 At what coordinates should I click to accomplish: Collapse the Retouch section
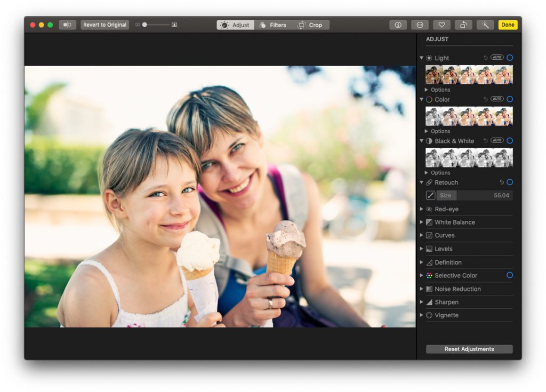click(x=421, y=182)
